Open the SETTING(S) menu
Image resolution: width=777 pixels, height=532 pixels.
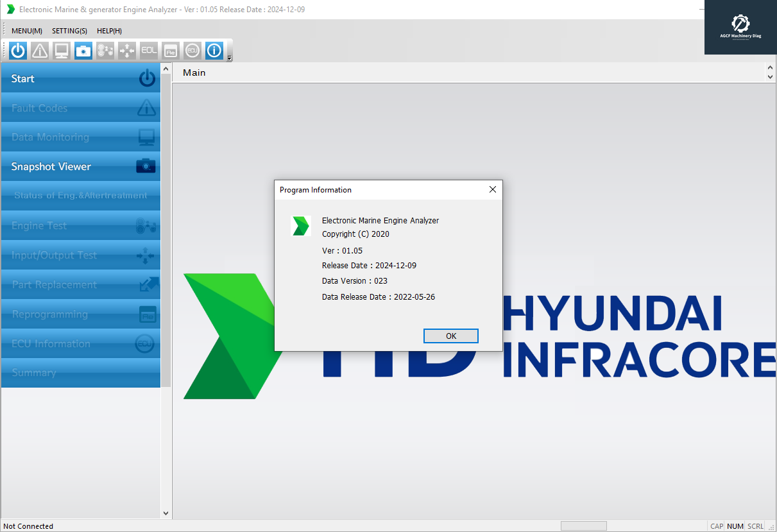click(69, 31)
